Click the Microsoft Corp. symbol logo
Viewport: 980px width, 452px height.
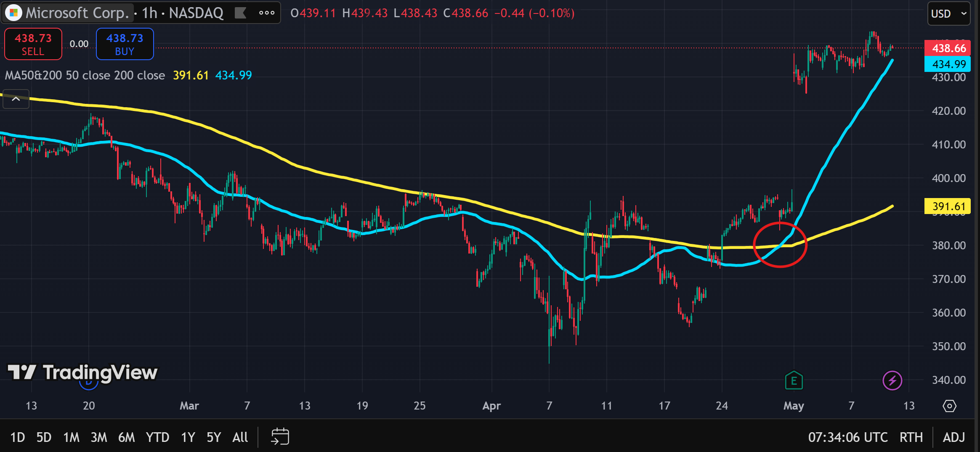(13, 13)
